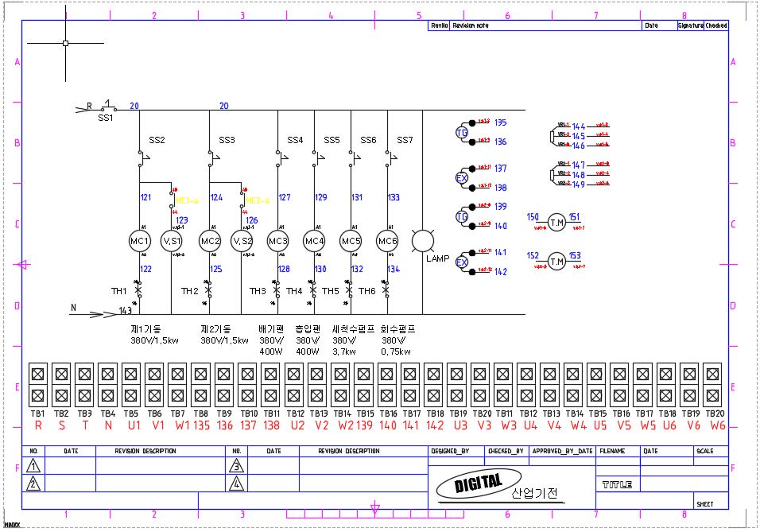The width and height of the screenshot is (760, 532).
Task: Click the TH1 thermal overload contact
Action: [138, 290]
